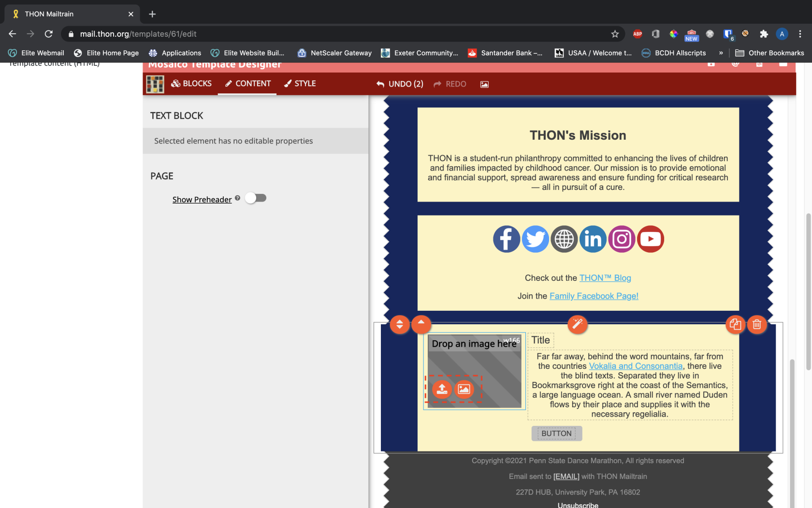The height and width of the screenshot is (508, 812).
Task: Open the image gallery toolbar icon
Action: pyautogui.click(x=484, y=84)
